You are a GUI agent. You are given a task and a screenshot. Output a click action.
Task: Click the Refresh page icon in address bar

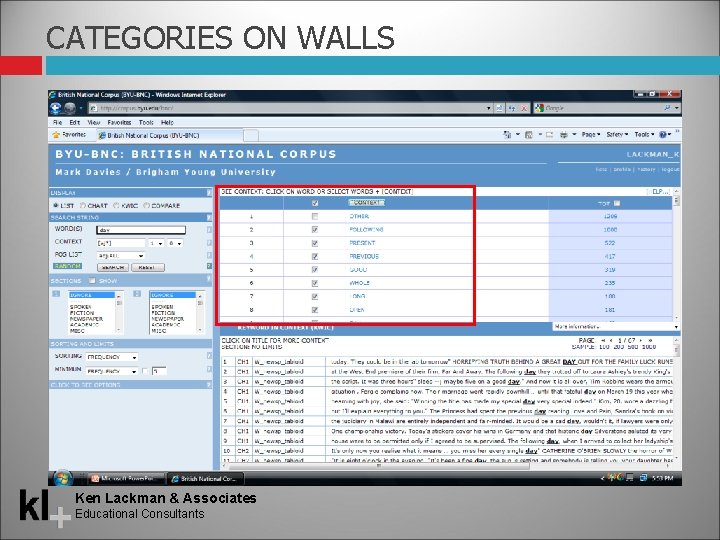[x=512, y=108]
